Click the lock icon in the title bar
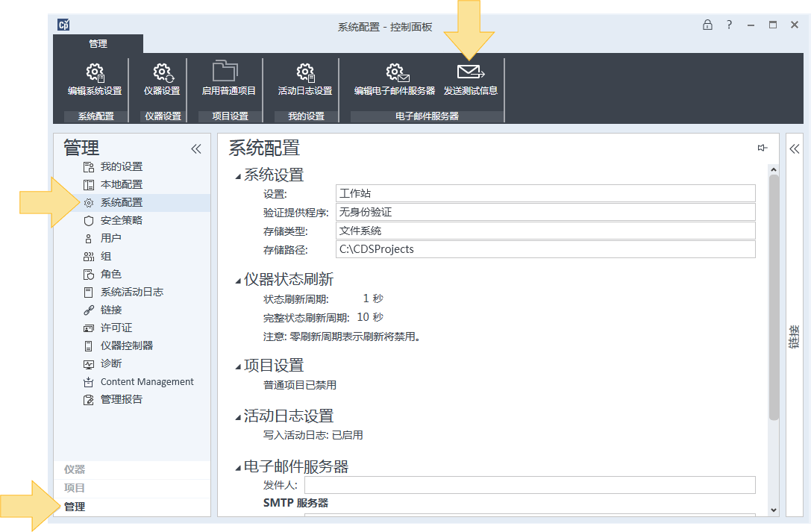 (x=707, y=25)
